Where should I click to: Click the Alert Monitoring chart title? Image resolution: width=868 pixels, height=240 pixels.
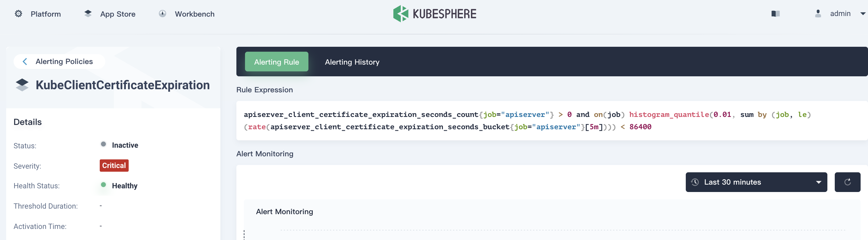point(284,211)
